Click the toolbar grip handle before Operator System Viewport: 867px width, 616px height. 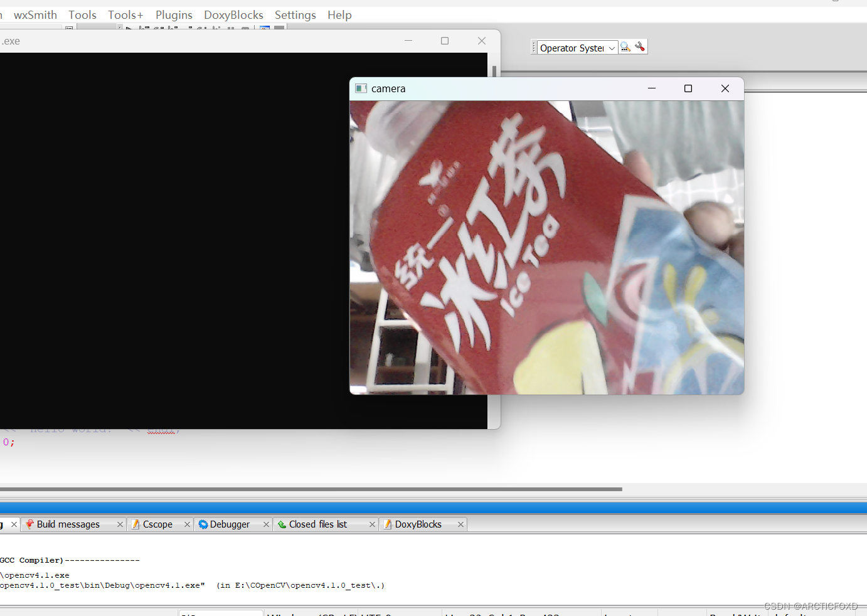click(x=534, y=48)
